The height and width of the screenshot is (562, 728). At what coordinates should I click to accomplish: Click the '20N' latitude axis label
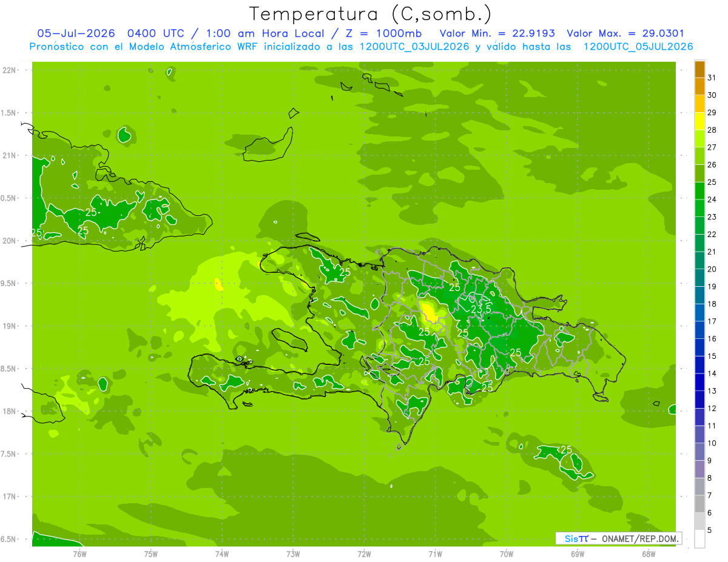point(9,241)
